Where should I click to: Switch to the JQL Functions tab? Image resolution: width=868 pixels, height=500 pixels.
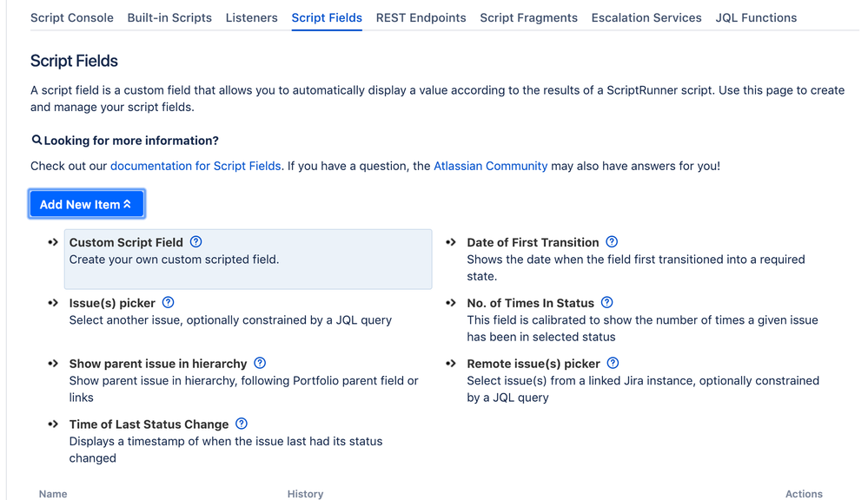click(756, 17)
